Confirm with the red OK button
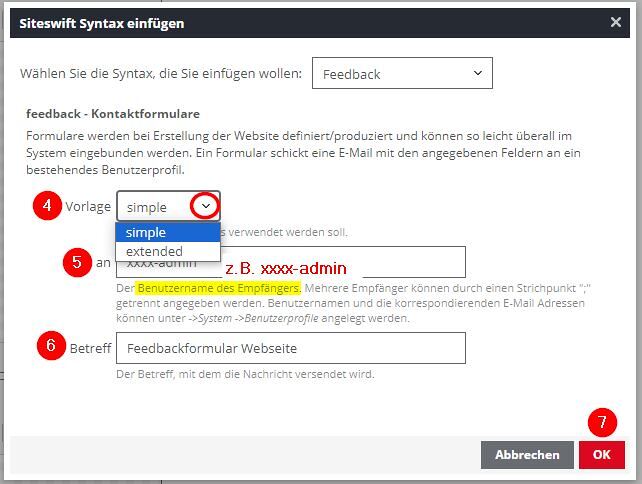 tap(601, 454)
